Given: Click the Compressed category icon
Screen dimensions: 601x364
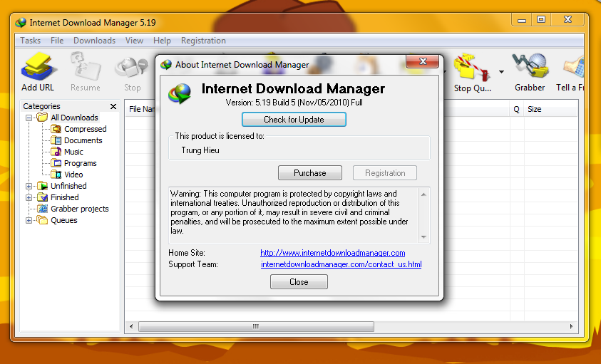Looking at the screenshot, I should (56, 129).
